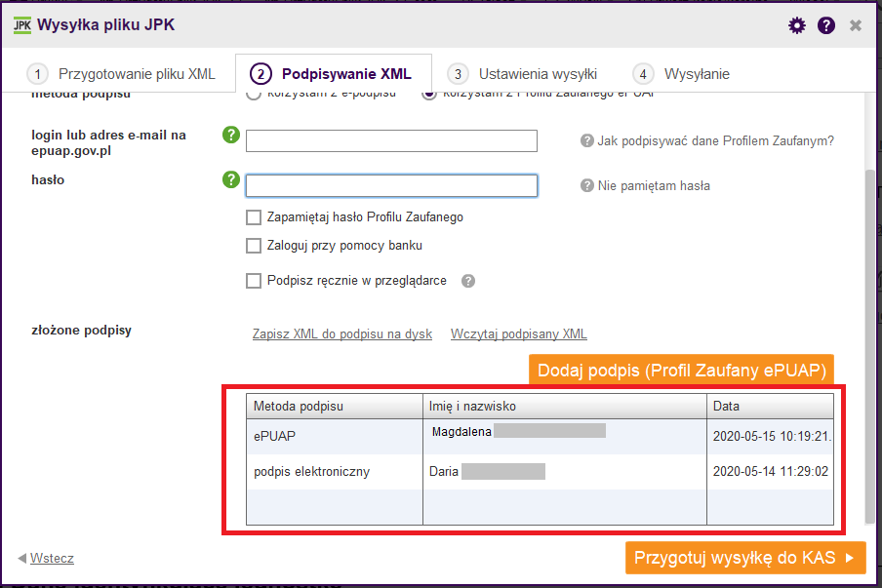
Task: Check Zaloguj przy pomocy banku
Action: tap(254, 246)
